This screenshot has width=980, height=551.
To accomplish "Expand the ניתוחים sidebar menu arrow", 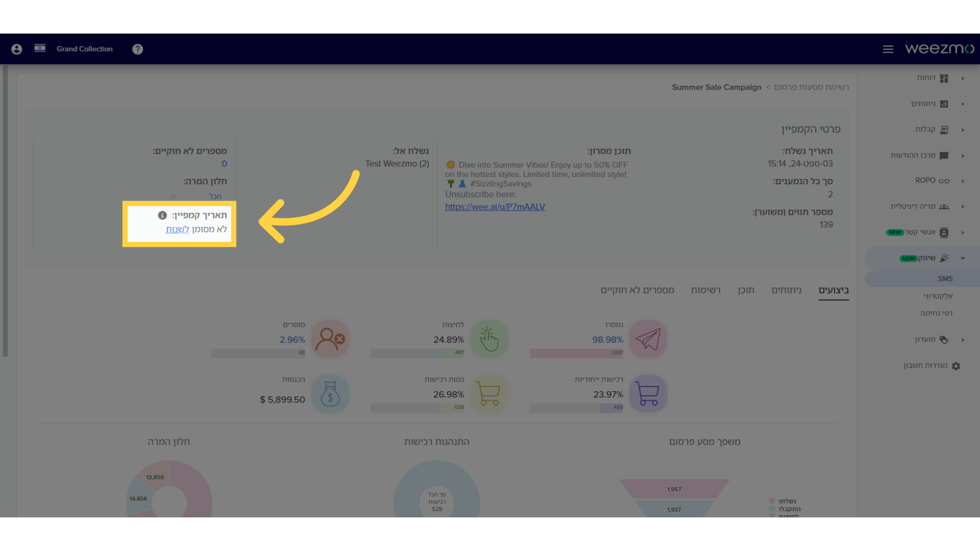I will click(963, 104).
